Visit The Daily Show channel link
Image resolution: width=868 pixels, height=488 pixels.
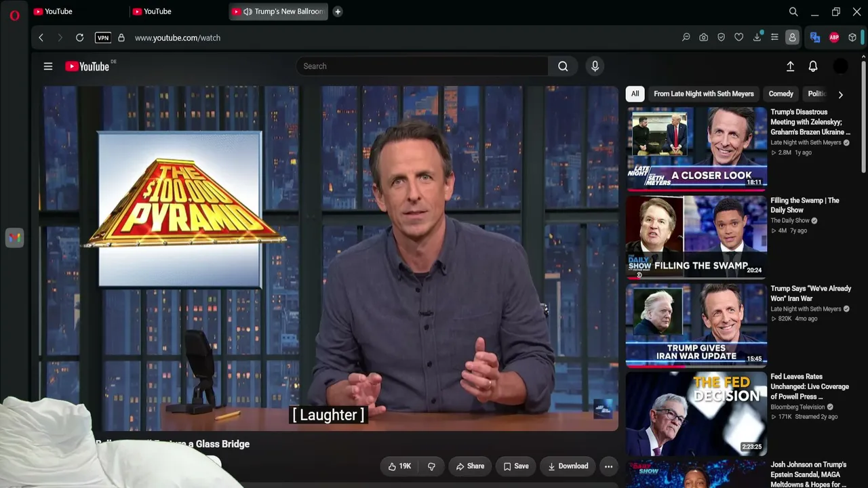coord(790,220)
